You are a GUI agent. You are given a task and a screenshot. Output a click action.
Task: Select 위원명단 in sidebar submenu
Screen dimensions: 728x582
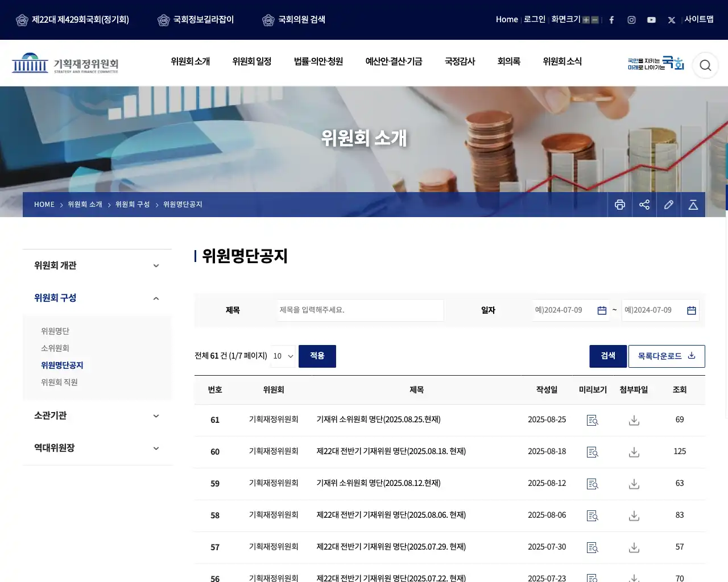[x=55, y=331]
